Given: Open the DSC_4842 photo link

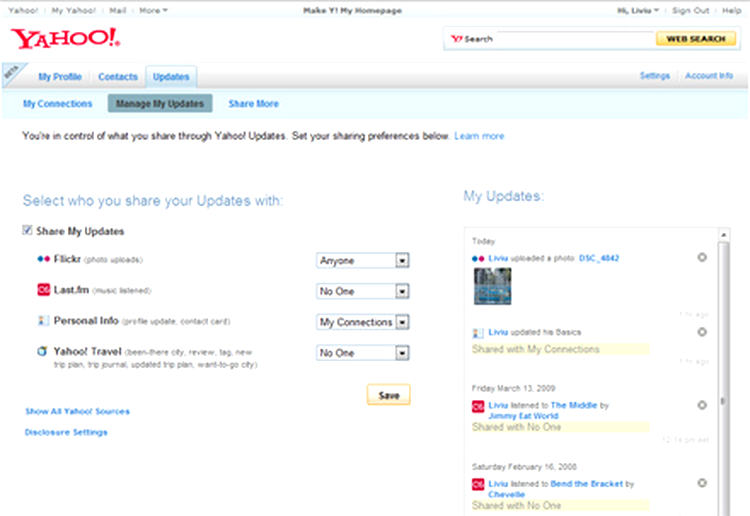Looking at the screenshot, I should [x=599, y=258].
